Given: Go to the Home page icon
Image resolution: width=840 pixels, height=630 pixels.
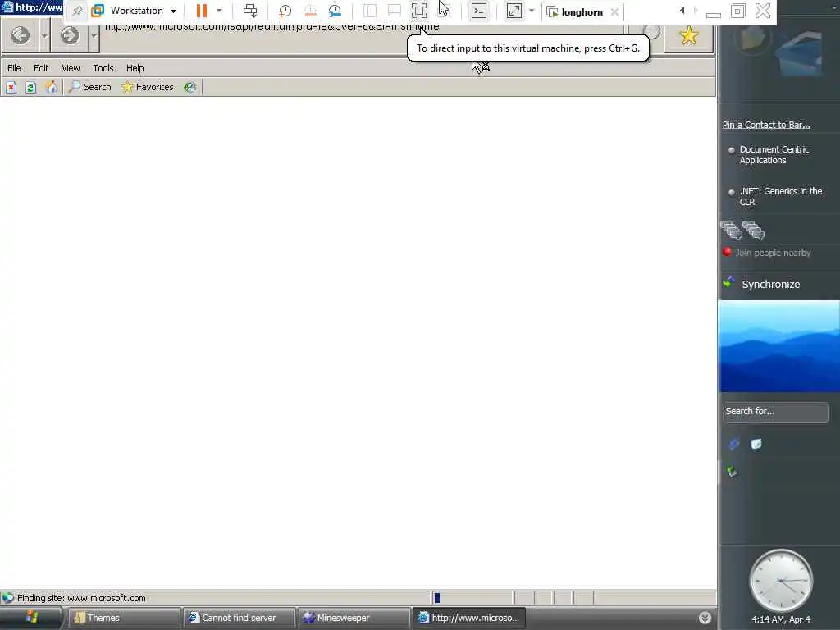Looking at the screenshot, I should pos(51,87).
